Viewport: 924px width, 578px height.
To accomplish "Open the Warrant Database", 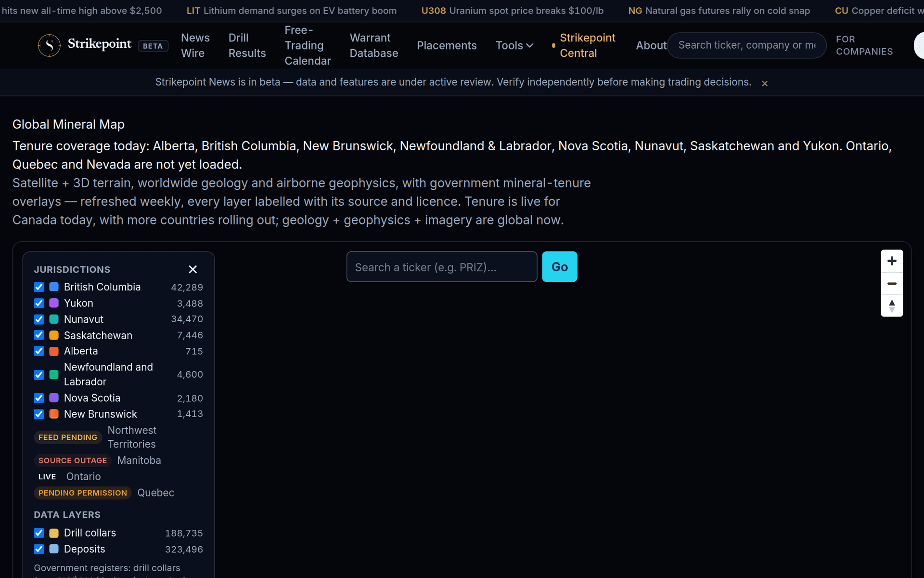I will (374, 45).
